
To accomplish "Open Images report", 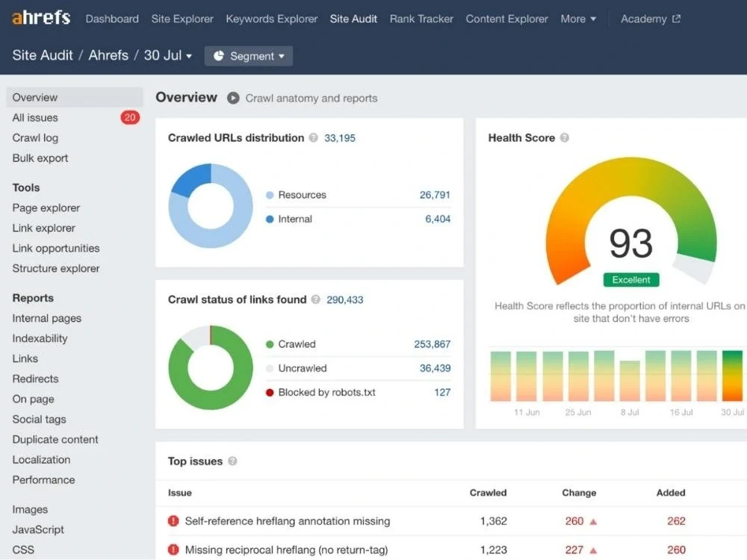I will pos(30,509).
